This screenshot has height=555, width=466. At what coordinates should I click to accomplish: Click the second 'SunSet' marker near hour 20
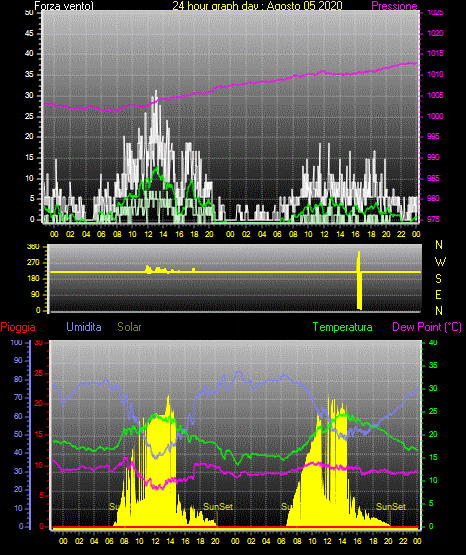(x=391, y=507)
